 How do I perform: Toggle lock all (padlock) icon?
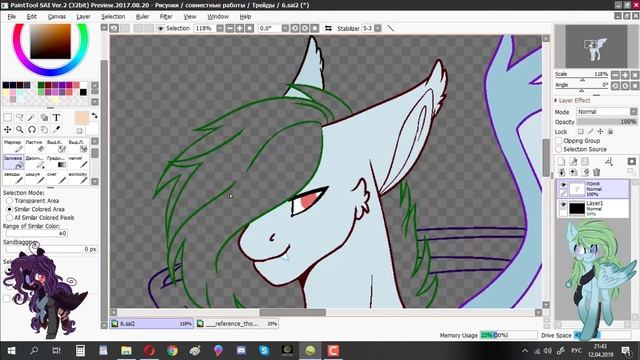[610, 131]
